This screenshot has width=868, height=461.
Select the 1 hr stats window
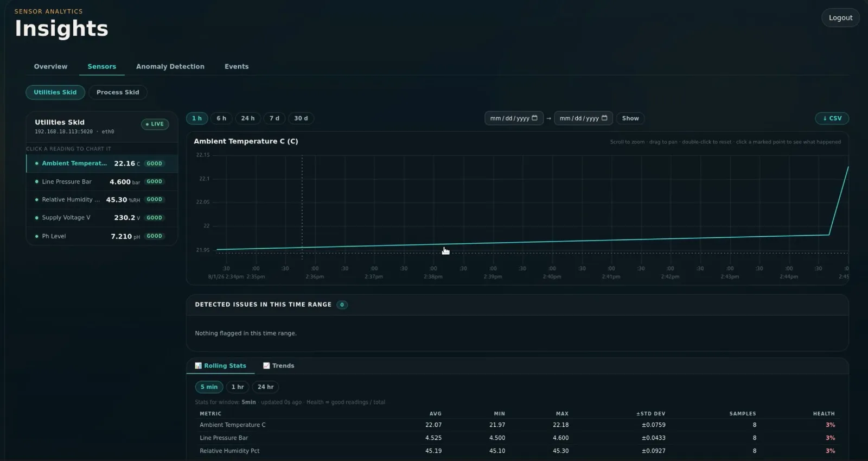[x=238, y=387]
